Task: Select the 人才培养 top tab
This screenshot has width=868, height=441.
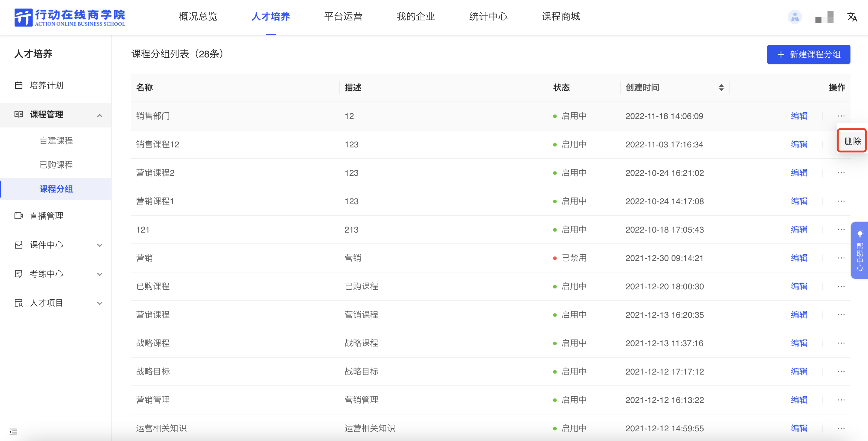Action: [x=270, y=17]
